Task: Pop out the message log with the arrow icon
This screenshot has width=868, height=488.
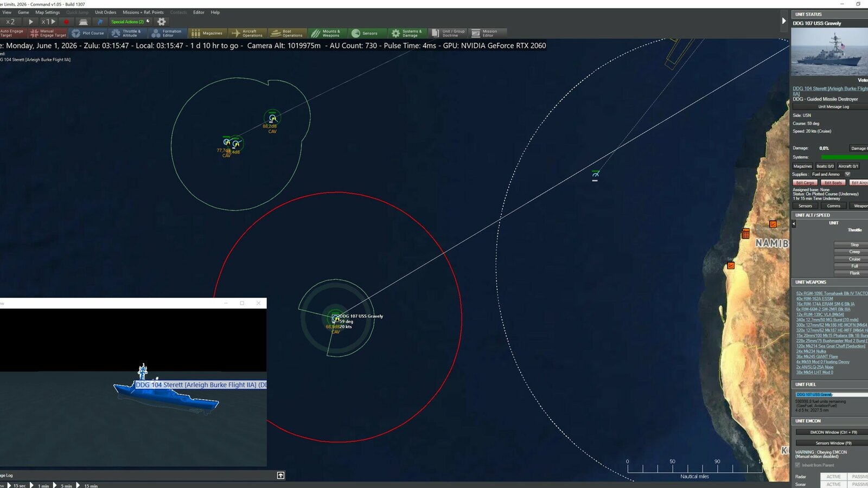Action: point(280,476)
